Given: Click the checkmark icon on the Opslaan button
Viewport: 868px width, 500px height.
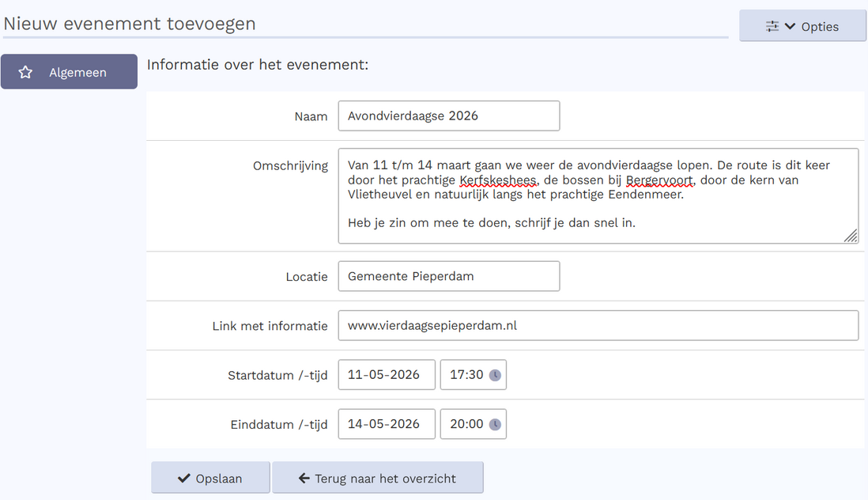Looking at the screenshot, I should click(x=183, y=477).
